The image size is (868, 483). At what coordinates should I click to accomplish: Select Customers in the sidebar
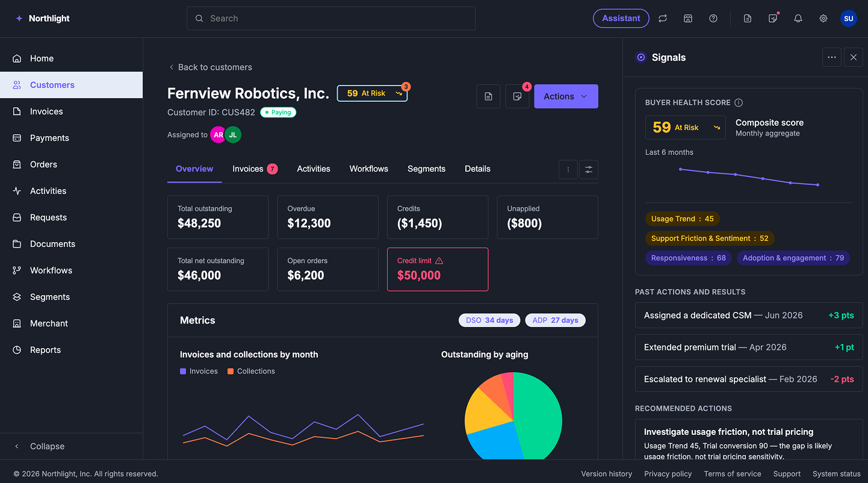72,85
